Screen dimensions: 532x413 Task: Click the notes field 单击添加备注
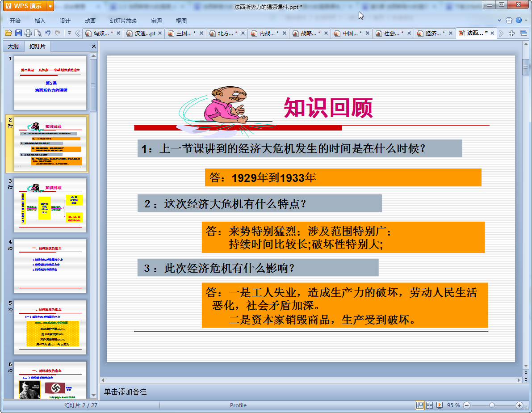tap(125, 392)
